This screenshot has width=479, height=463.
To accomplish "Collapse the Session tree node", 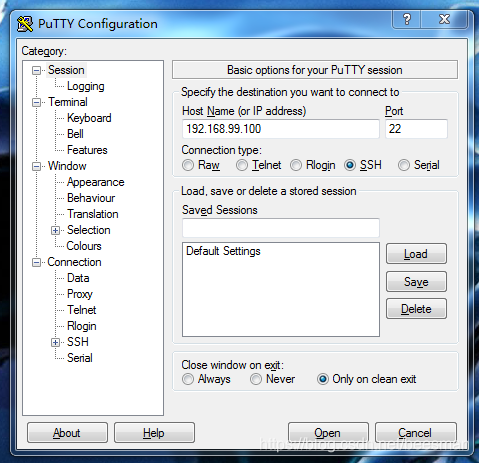I will point(36,70).
